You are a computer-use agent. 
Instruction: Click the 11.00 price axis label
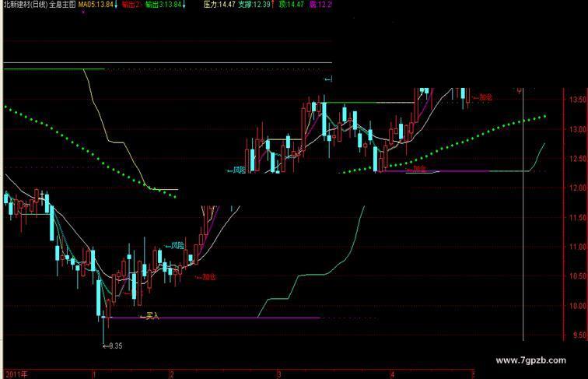[577, 247]
